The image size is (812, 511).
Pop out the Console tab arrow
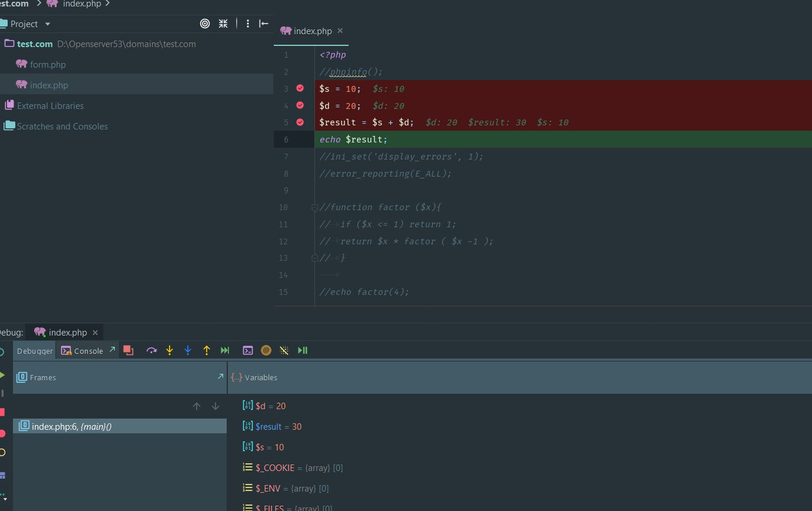pos(112,349)
